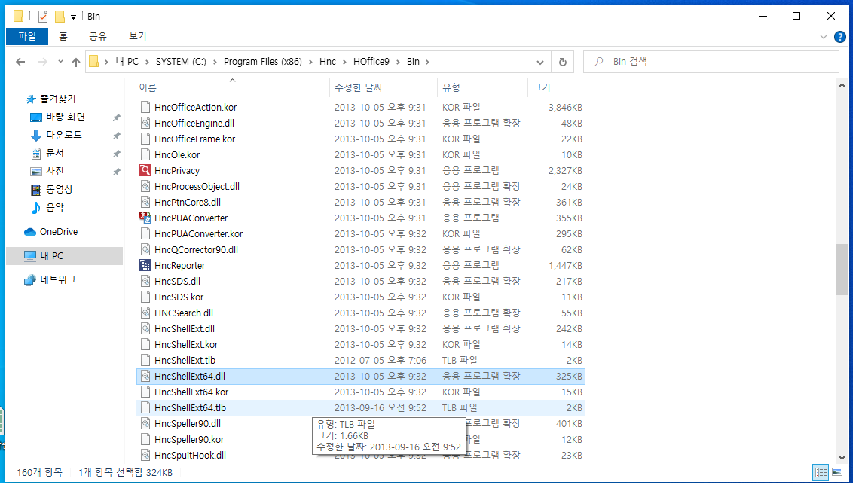Select OneDrive in the navigation pane
Image resolution: width=868 pixels, height=488 pixels.
pos(59,232)
